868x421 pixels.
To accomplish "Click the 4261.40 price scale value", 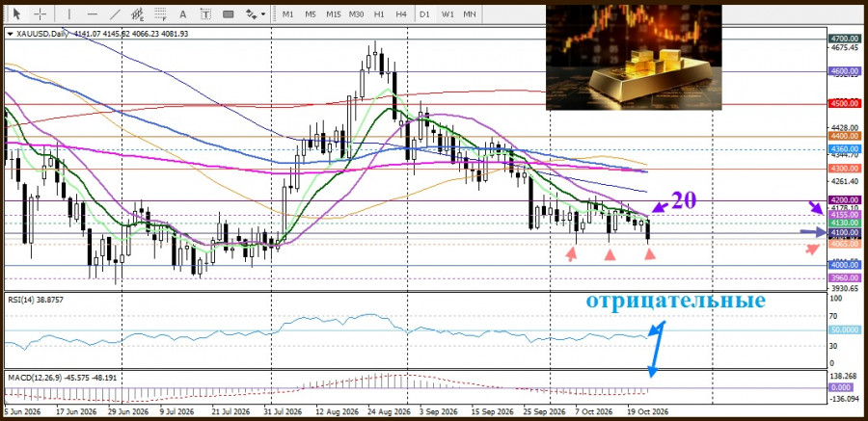I will coord(845,181).
